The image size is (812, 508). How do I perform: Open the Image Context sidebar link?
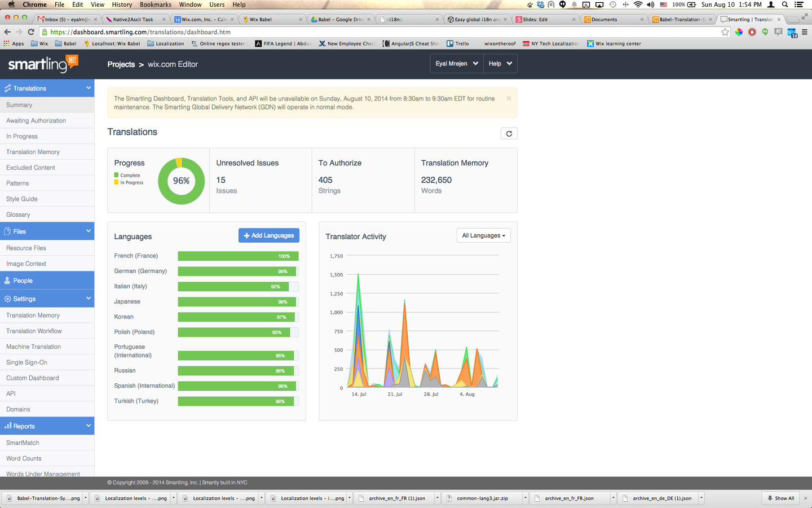coord(47,264)
